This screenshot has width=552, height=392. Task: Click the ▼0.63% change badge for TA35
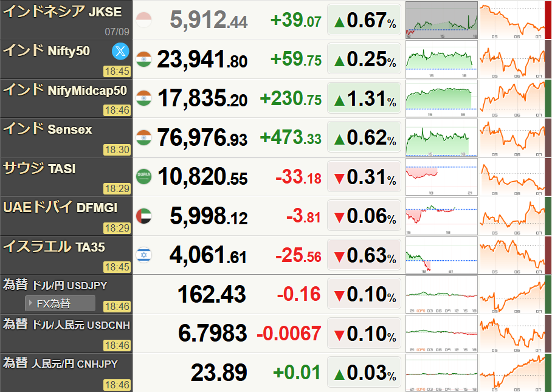pos(364,255)
